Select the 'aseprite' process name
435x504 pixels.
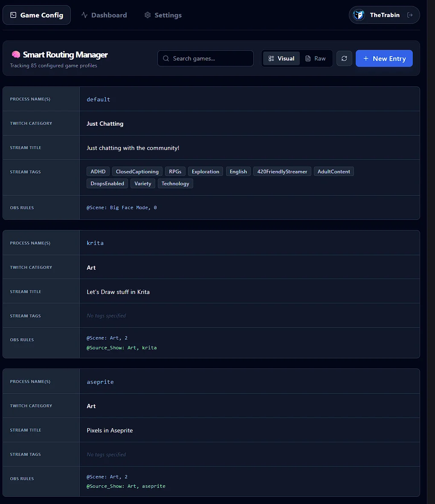point(100,382)
